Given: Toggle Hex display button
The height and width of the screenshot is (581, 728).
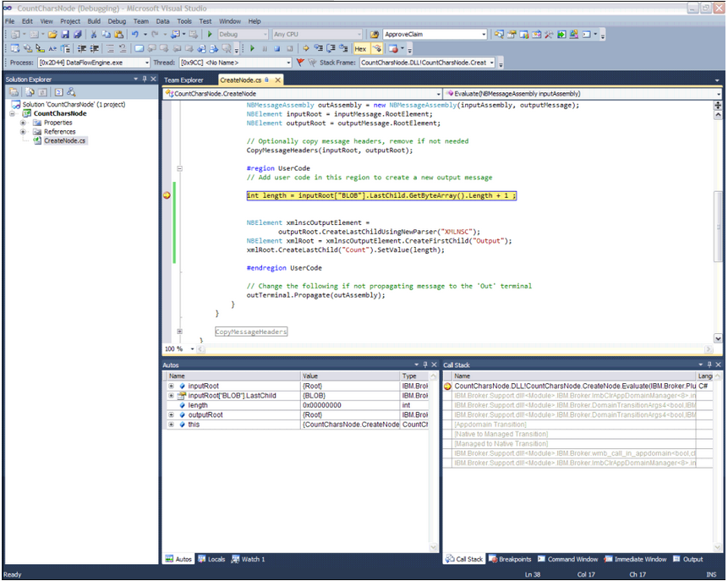Looking at the screenshot, I should pos(361,49).
